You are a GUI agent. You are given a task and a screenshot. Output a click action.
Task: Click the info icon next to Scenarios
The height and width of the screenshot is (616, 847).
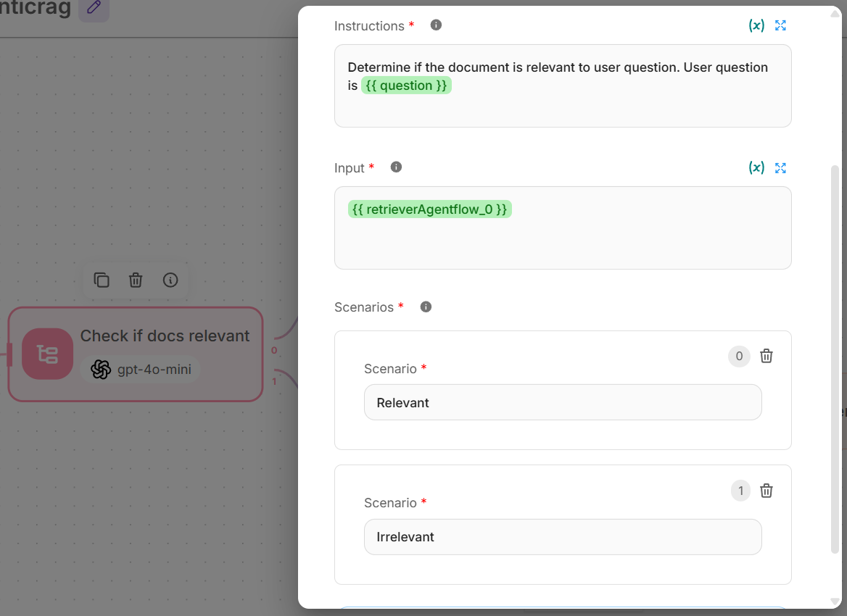point(426,307)
